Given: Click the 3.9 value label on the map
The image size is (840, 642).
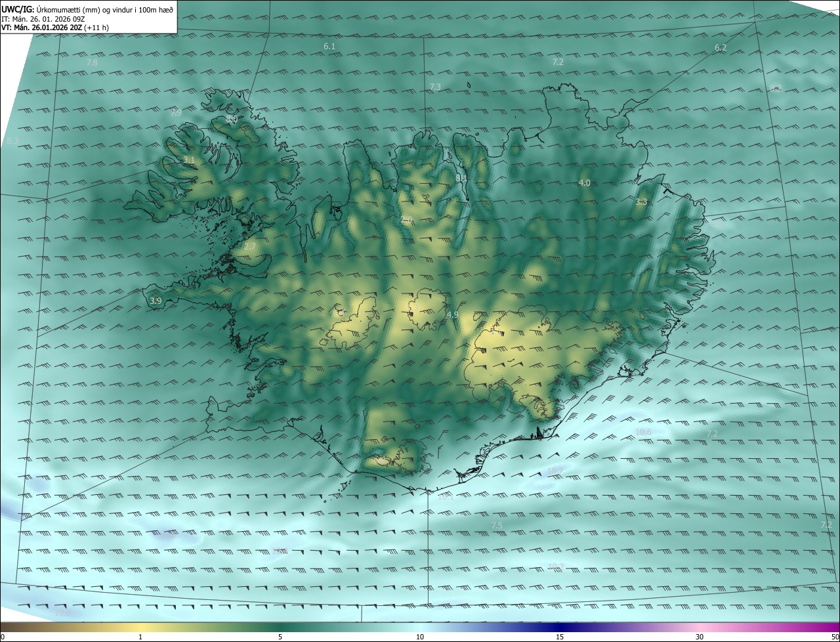Looking at the screenshot, I should coord(156,301).
